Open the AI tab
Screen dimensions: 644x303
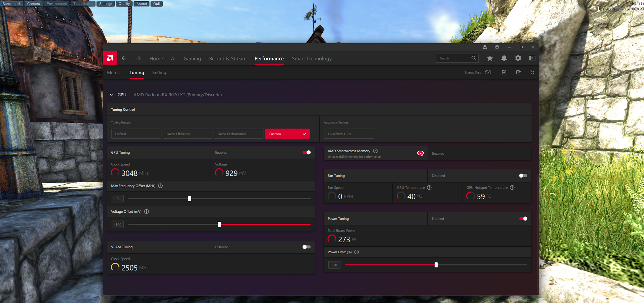[173, 58]
